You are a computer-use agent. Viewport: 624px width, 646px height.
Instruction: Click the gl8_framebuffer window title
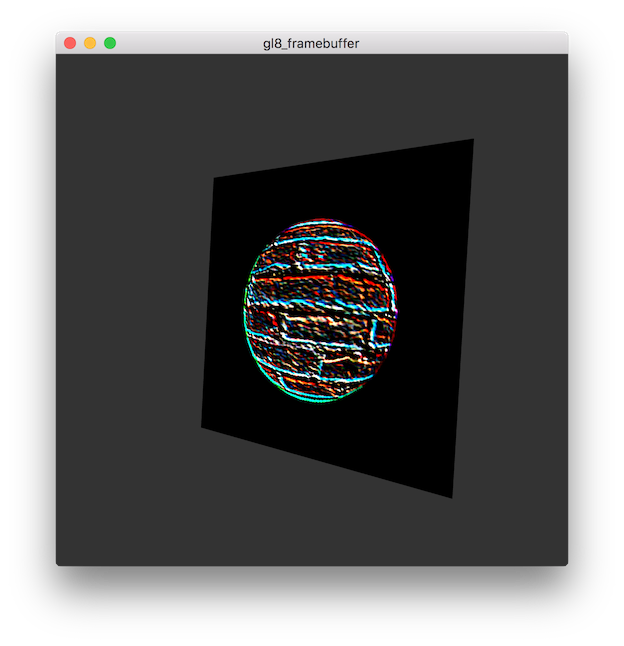[x=311, y=43]
